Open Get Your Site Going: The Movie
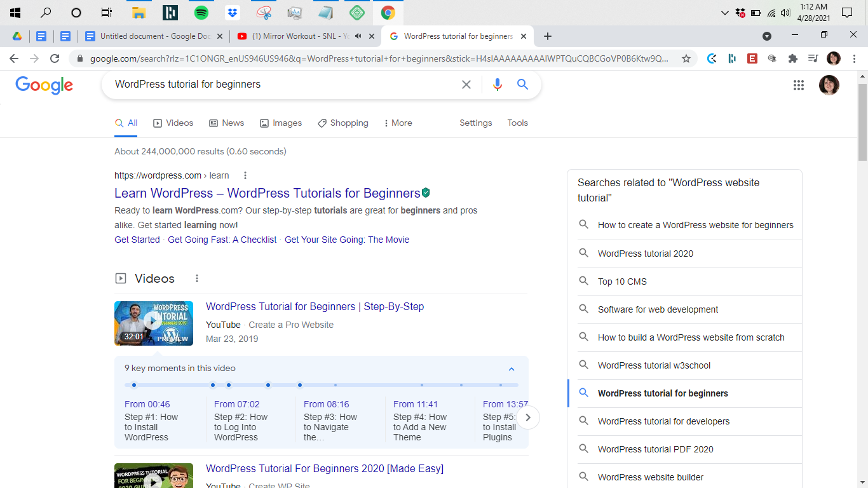The height and width of the screenshot is (488, 868). [x=347, y=240]
